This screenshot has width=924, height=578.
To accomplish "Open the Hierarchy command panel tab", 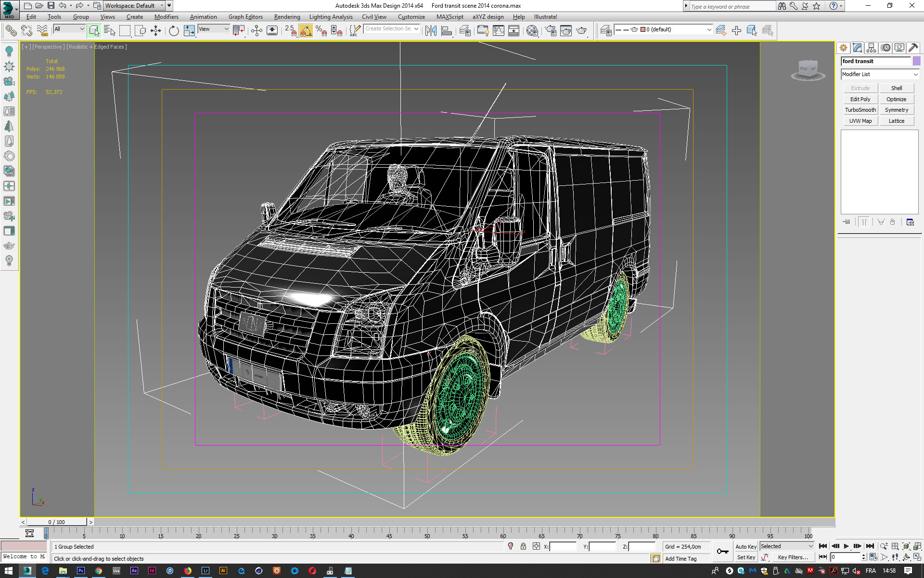I will coord(871,48).
